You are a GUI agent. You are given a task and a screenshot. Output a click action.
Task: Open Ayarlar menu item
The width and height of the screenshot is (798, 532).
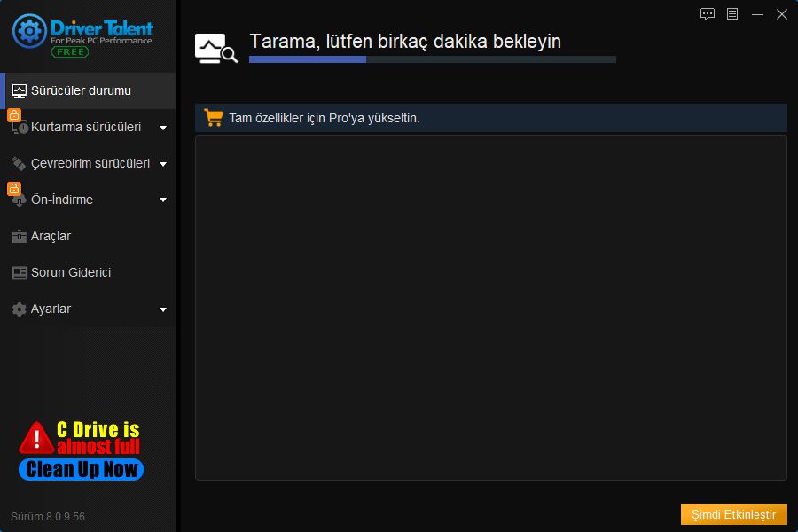click(88, 309)
